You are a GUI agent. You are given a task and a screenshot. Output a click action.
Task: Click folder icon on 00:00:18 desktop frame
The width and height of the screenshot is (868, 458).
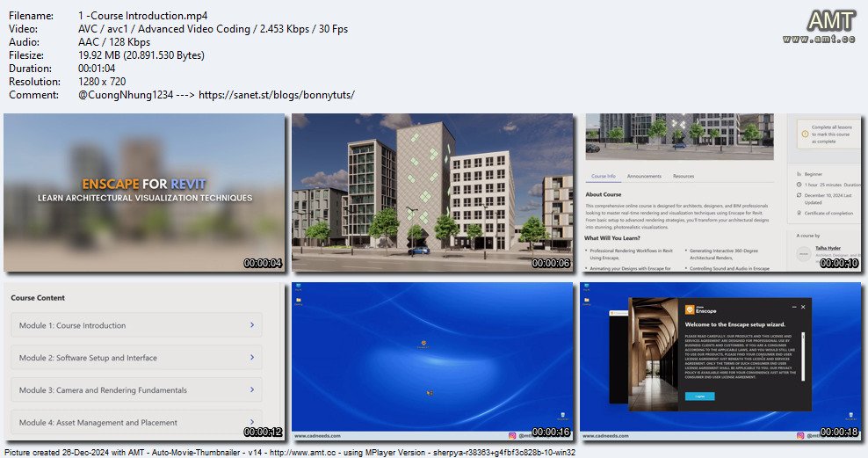point(587,301)
